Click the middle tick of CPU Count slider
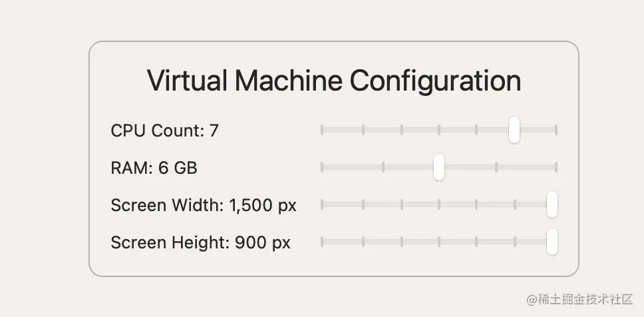The image size is (644, 317). click(x=439, y=130)
